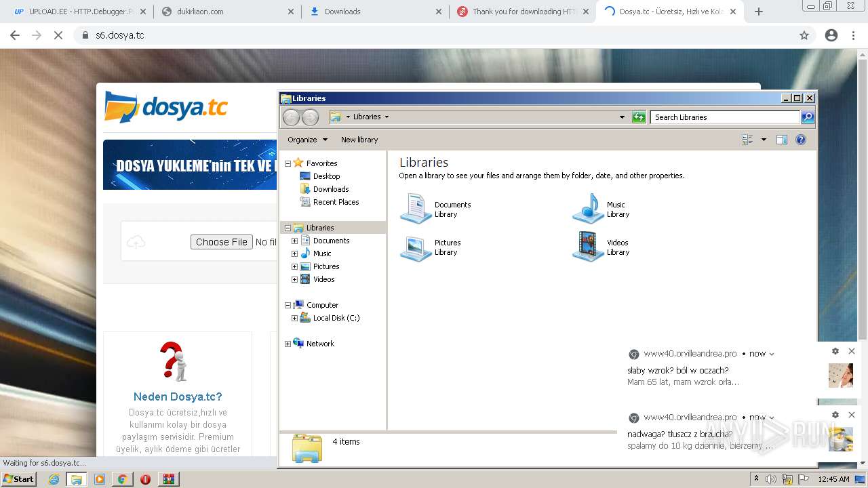Expand the Network tree node
Image resolution: width=868 pixels, height=488 pixels.
tap(288, 344)
